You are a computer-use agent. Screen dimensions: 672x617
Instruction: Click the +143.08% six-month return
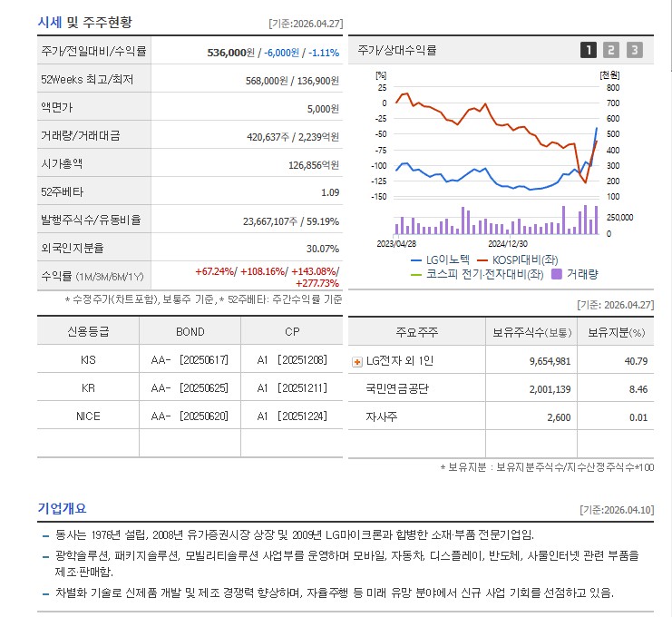(x=314, y=271)
